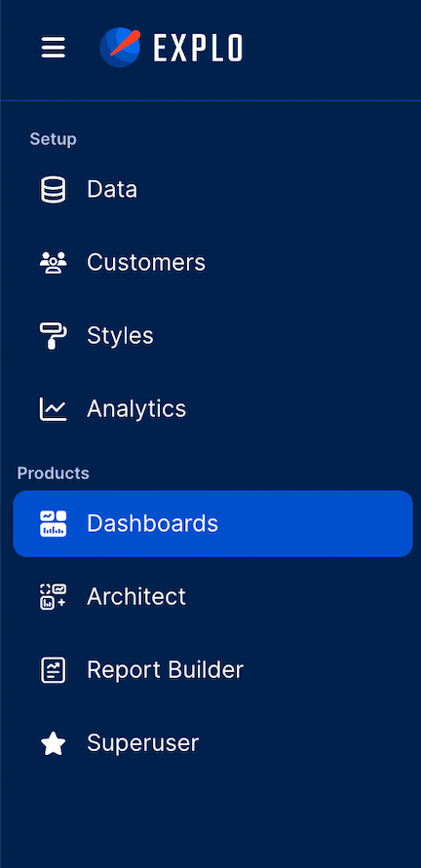This screenshot has width=421, height=868.
Task: Click the Architect widgets icon
Action: tap(54, 597)
